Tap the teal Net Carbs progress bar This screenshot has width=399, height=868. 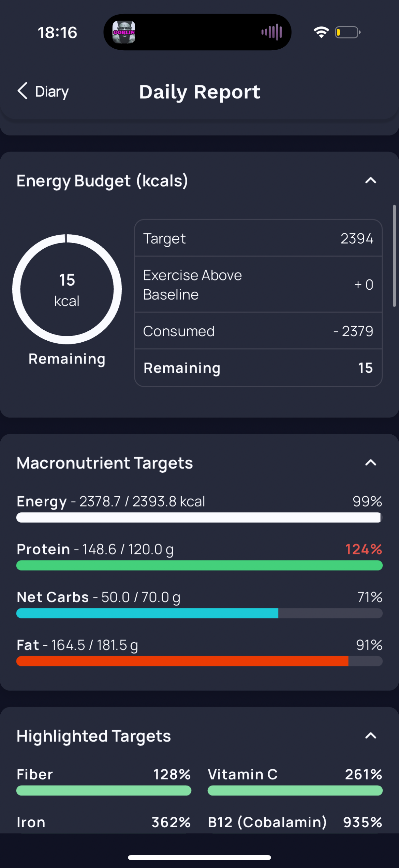[199, 613]
